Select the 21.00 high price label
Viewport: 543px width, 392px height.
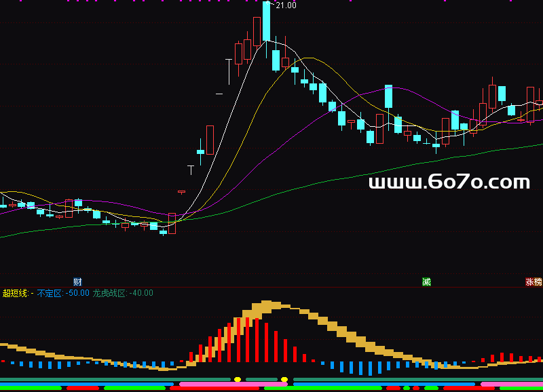click(286, 5)
